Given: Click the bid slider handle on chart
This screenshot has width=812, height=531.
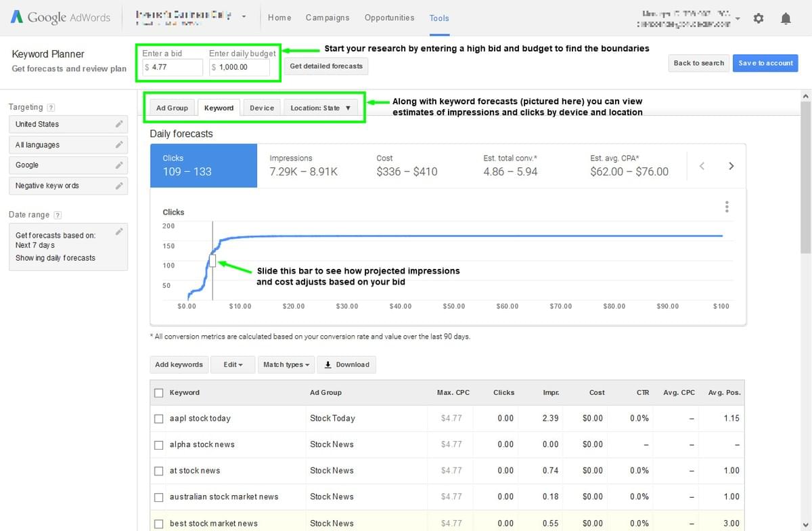Looking at the screenshot, I should [x=212, y=261].
